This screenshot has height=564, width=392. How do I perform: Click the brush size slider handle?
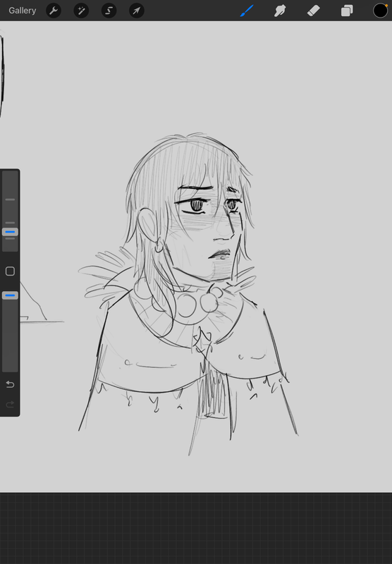[10, 232]
